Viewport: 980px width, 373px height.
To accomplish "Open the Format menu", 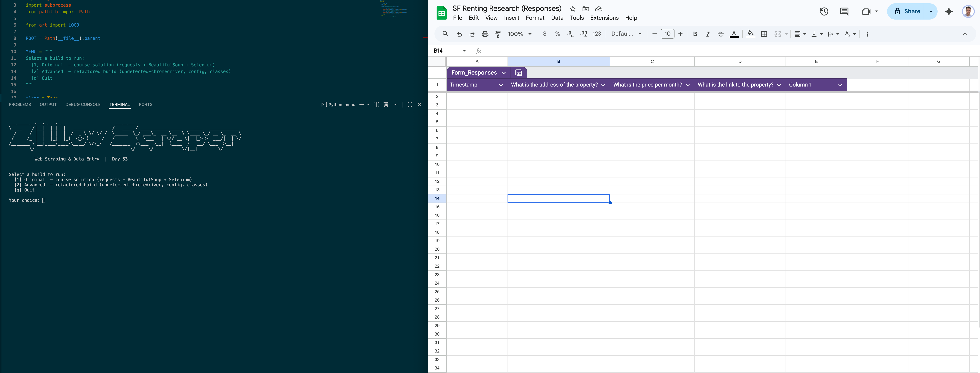I will pyautogui.click(x=535, y=18).
